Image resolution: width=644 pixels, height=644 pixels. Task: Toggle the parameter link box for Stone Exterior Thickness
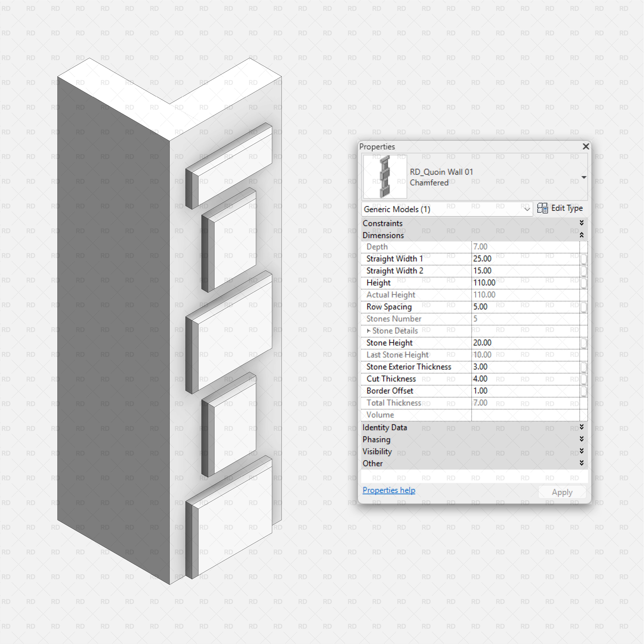(584, 367)
